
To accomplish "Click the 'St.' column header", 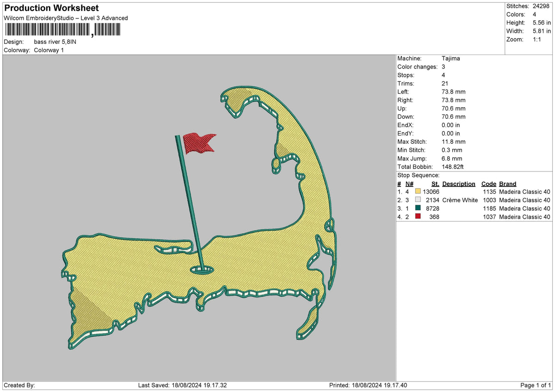I will point(435,184).
